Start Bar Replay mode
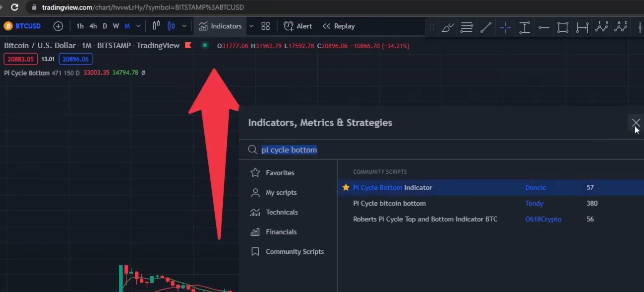 339,26
